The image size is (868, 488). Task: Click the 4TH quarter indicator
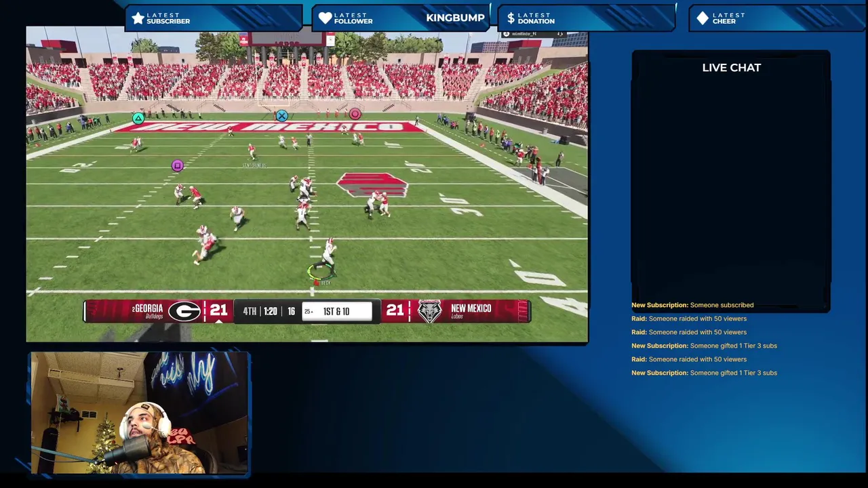click(x=250, y=311)
